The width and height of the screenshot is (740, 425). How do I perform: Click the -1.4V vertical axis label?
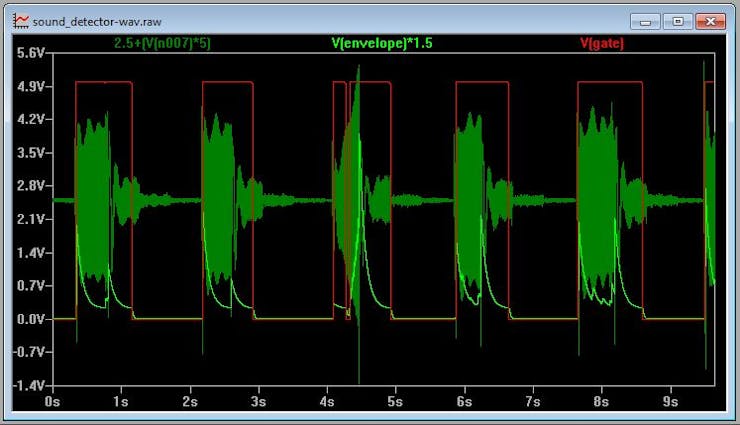pyautogui.click(x=29, y=386)
